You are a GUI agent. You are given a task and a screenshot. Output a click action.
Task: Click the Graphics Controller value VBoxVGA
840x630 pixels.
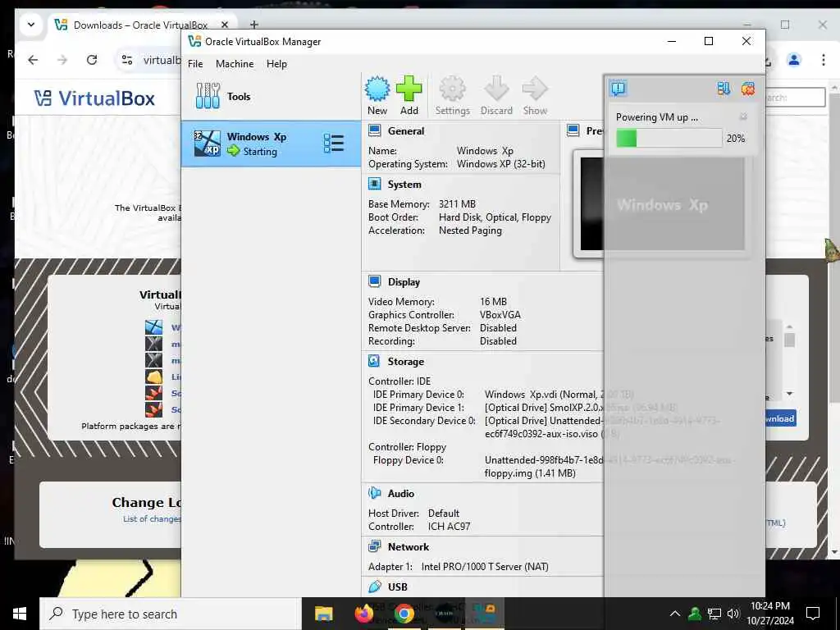500,315
